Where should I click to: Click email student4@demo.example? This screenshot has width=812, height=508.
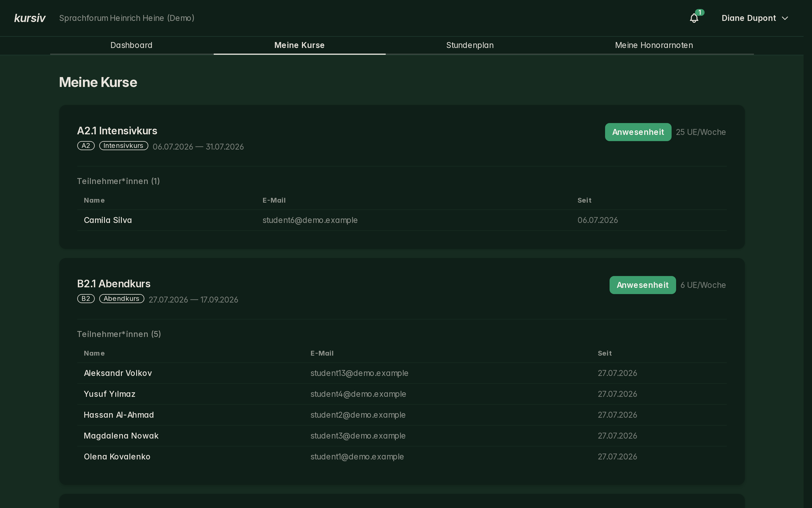pos(358,394)
